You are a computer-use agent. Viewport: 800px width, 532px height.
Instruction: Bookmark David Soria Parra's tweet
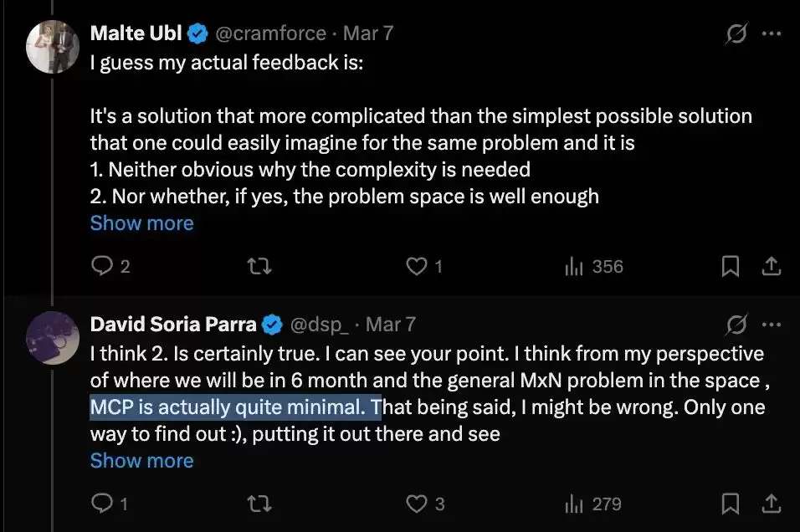730,504
